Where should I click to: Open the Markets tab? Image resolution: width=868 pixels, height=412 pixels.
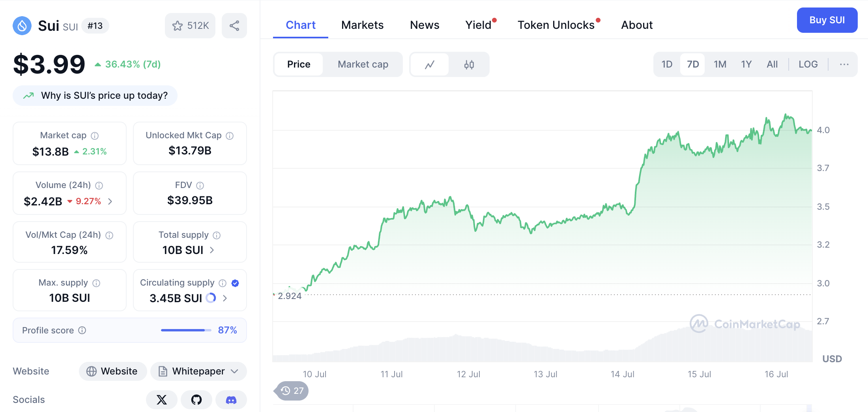click(362, 25)
